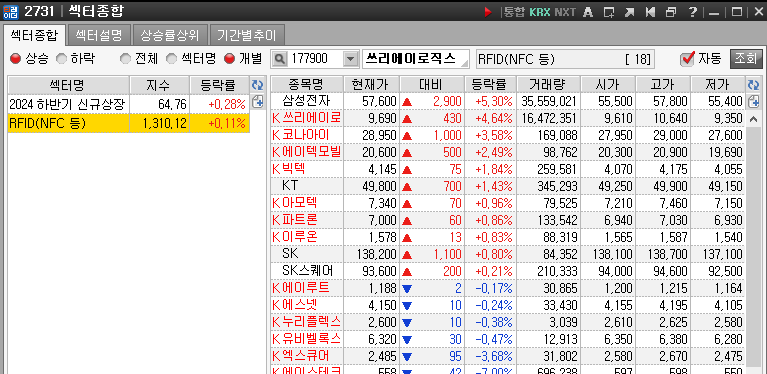767x374 pixels.
Task: Sort by 거래량 column header
Action: tap(548, 85)
